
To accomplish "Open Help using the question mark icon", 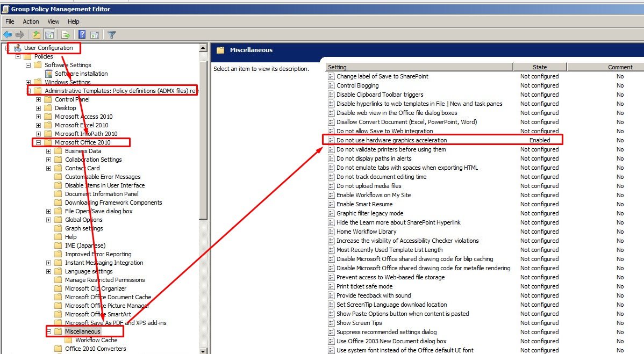I will click(x=82, y=34).
